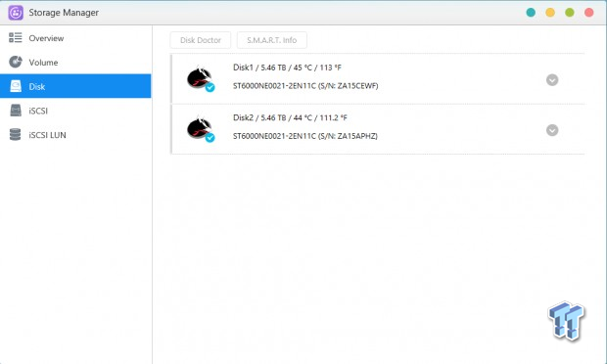Click the Disk drive icon in sidebar
Viewport: 607px width, 364px height.
point(16,86)
